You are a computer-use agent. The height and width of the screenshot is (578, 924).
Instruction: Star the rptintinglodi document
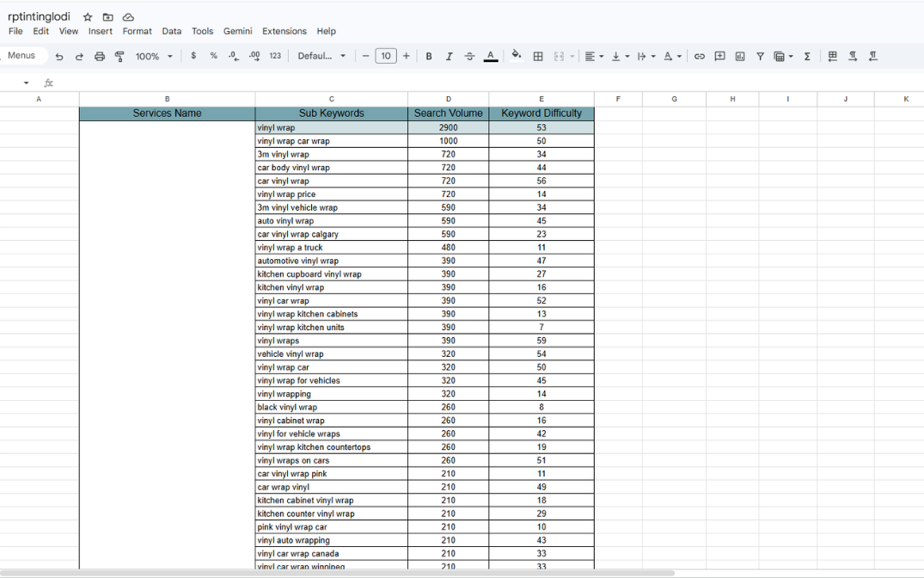point(88,17)
